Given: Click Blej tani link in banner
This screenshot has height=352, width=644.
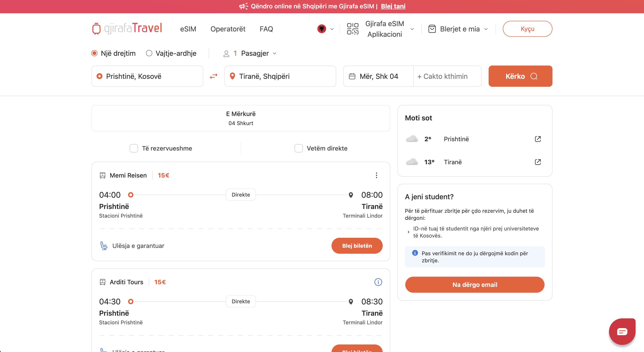Looking at the screenshot, I should pos(393,6).
